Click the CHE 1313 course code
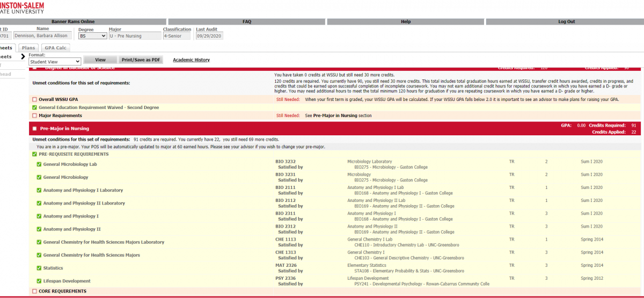644x298 pixels. pos(286,252)
